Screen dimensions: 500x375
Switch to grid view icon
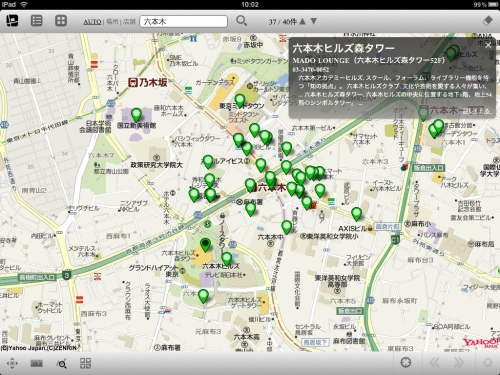pyautogui.click(x=61, y=21)
